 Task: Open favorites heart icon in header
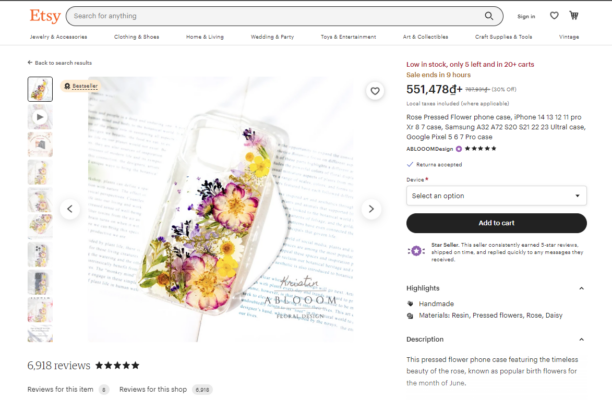pyautogui.click(x=554, y=16)
